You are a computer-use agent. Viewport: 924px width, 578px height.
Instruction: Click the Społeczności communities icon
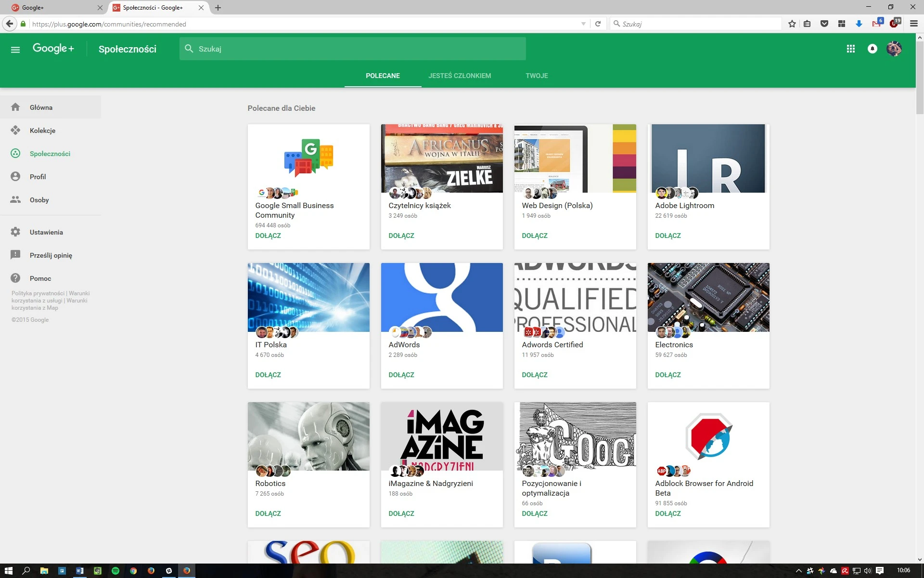point(15,153)
